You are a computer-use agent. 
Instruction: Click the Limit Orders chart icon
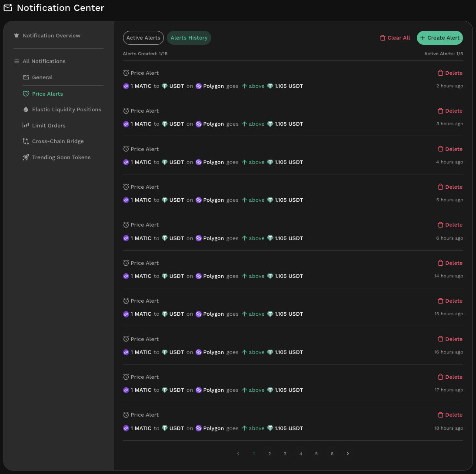[26, 126]
